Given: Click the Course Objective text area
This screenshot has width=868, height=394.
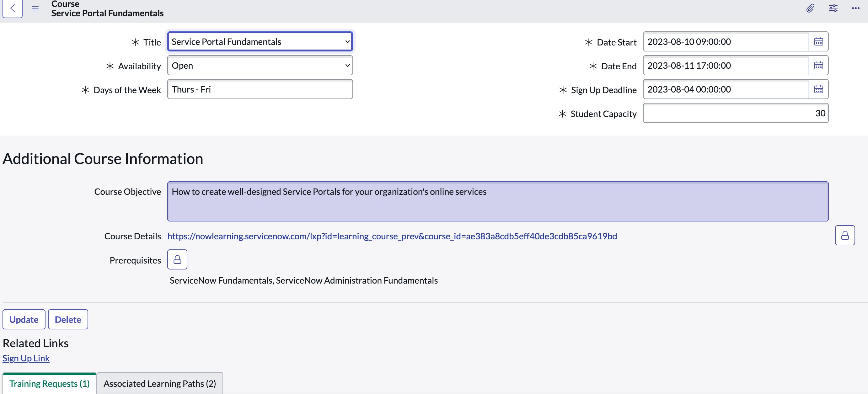Looking at the screenshot, I should pyautogui.click(x=498, y=201).
